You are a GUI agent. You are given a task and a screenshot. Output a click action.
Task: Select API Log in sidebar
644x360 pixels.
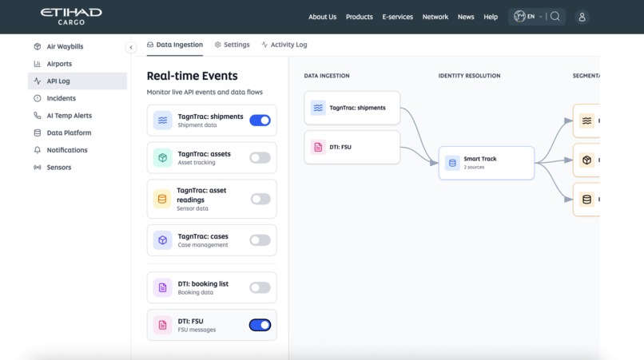click(x=78, y=81)
